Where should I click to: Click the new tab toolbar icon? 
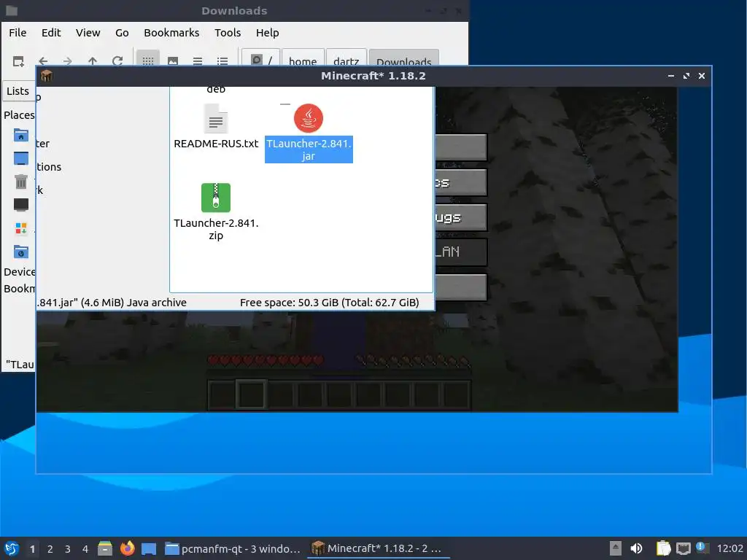(18, 61)
